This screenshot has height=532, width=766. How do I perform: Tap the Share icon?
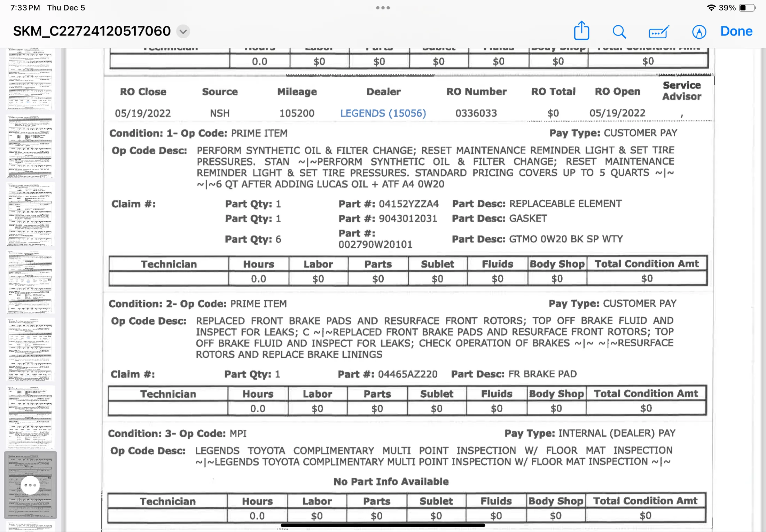[x=581, y=31]
